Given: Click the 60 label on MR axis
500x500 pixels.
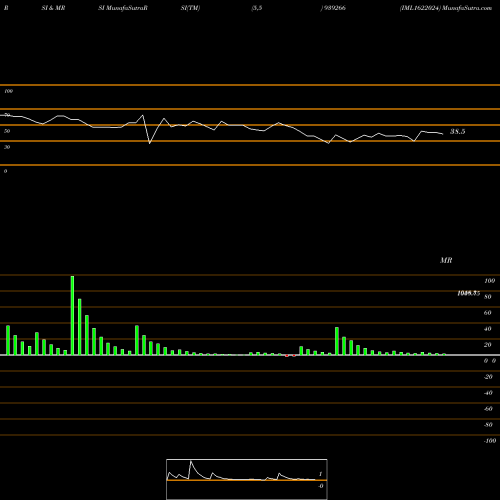Looking at the screenshot, I should [x=487, y=313].
